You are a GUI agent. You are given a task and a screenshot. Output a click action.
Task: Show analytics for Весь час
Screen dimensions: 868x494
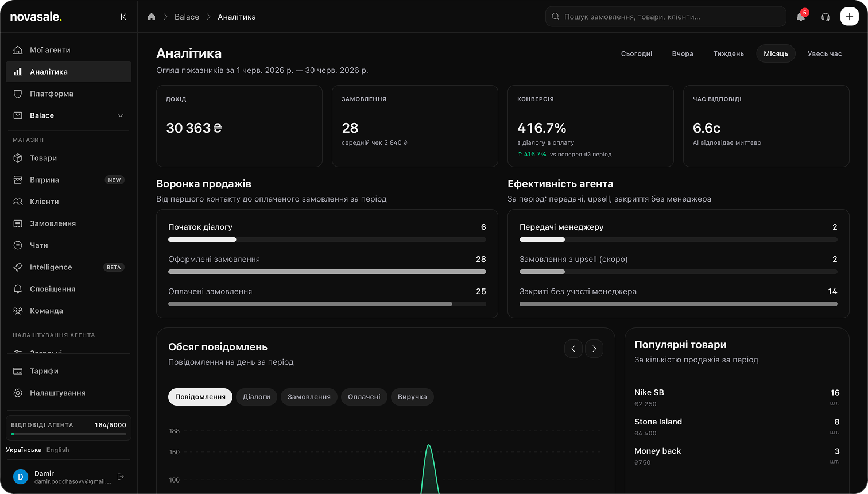click(x=824, y=53)
